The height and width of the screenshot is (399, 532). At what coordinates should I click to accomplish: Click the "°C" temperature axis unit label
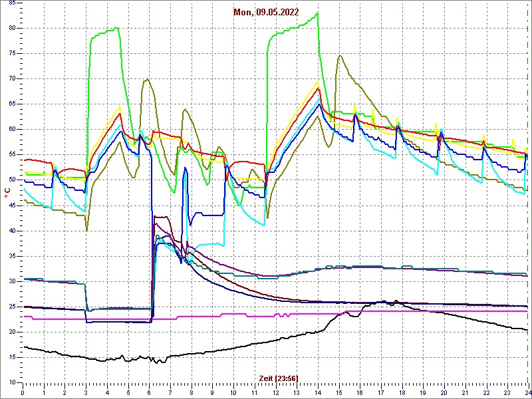click(x=7, y=194)
